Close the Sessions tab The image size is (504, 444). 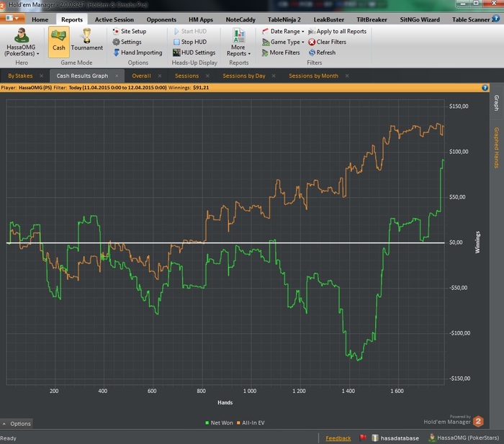207,76
